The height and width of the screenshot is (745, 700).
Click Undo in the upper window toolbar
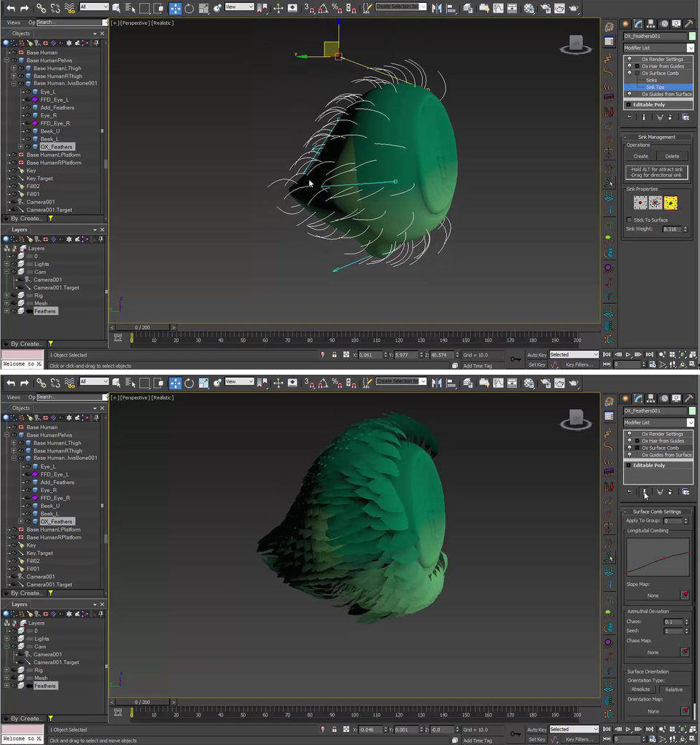tap(10, 7)
